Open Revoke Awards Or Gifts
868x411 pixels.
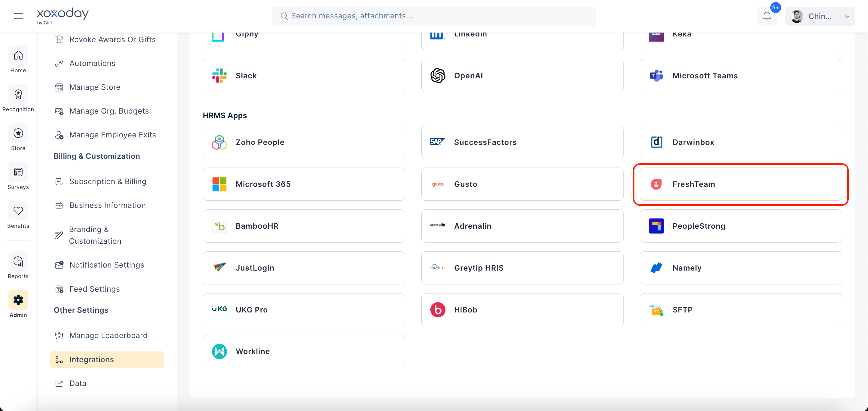[x=106, y=39]
